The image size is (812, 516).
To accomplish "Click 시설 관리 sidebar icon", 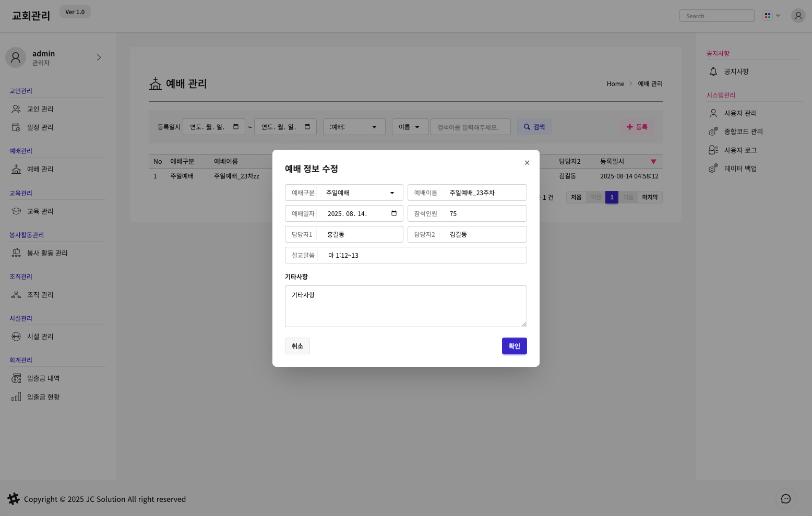I will click(x=17, y=337).
